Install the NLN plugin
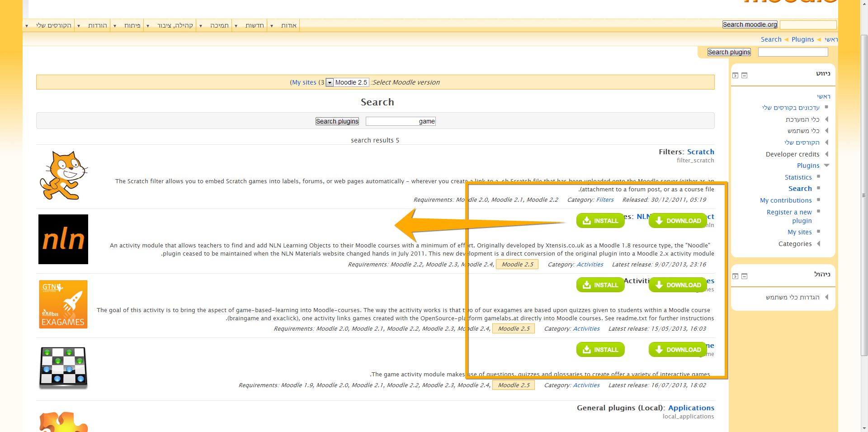This screenshot has height=432, width=868. click(600, 221)
